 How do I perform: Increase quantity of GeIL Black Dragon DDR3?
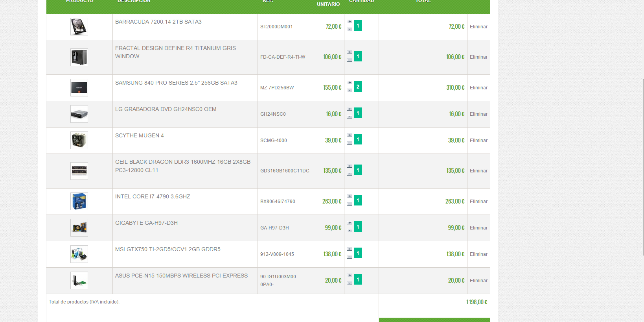[350, 166]
